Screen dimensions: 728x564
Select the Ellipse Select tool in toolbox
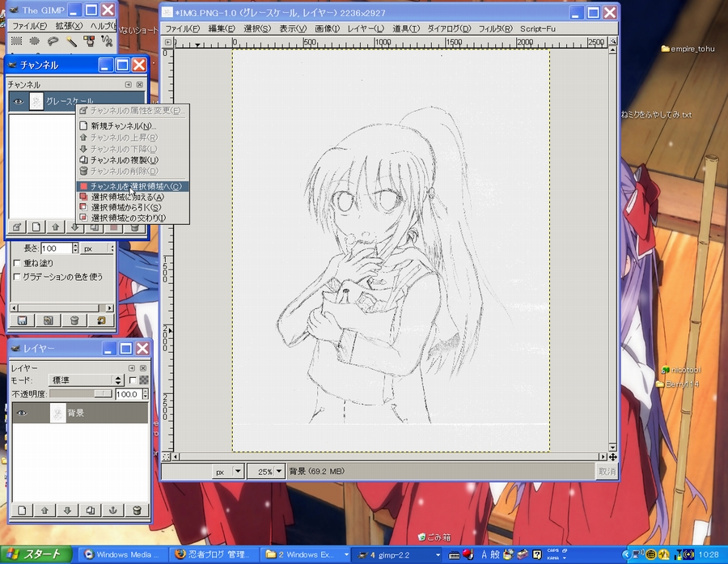[34, 41]
